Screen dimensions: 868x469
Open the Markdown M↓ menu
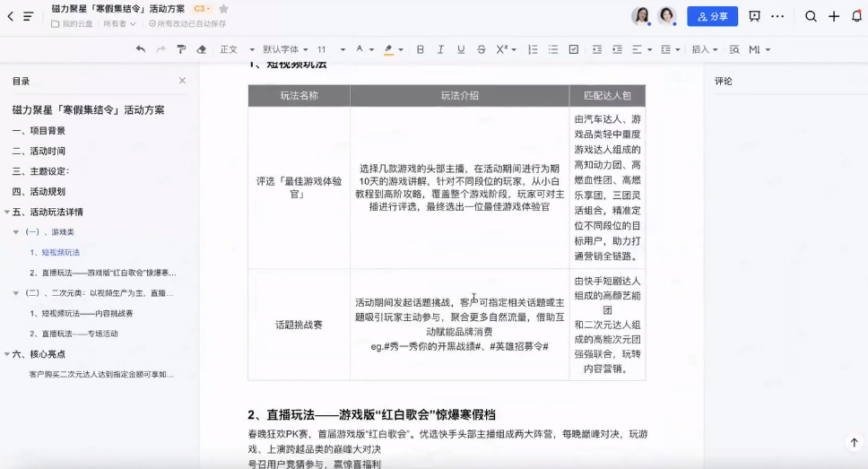point(759,49)
